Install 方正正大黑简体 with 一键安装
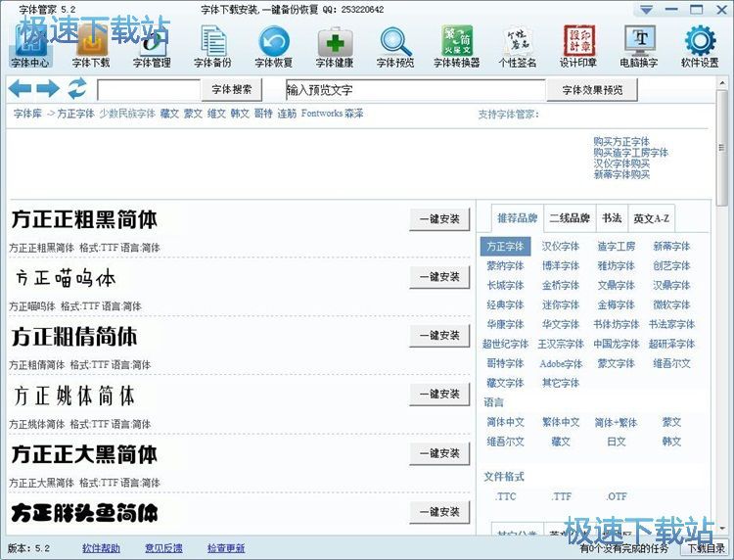Image resolution: width=734 pixels, height=560 pixels. coord(439,453)
